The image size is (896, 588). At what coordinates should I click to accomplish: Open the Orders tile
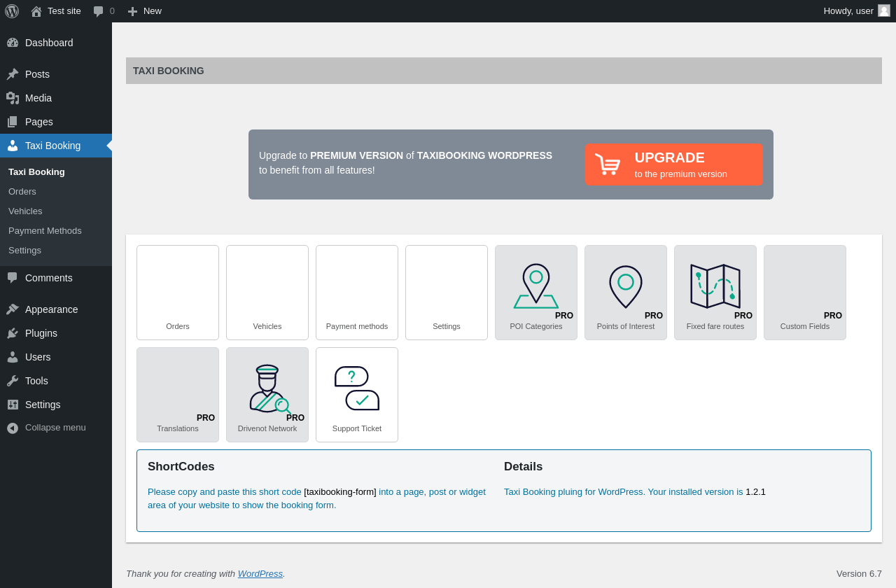(x=178, y=293)
